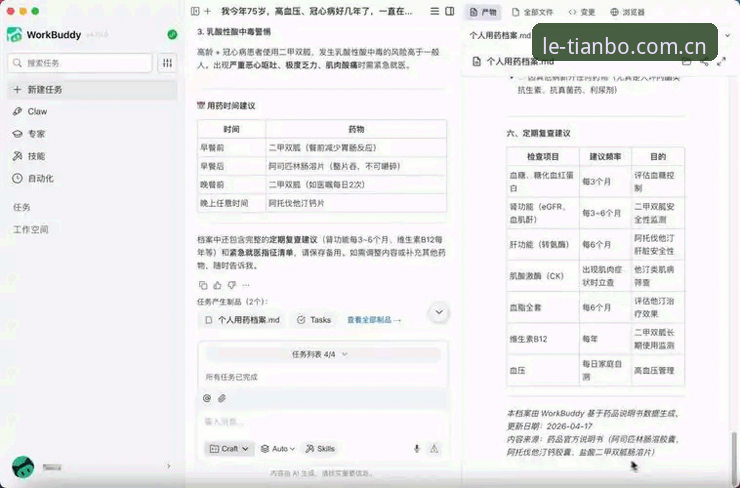
Task: Click the 检查项目 column header
Action: tap(543, 157)
